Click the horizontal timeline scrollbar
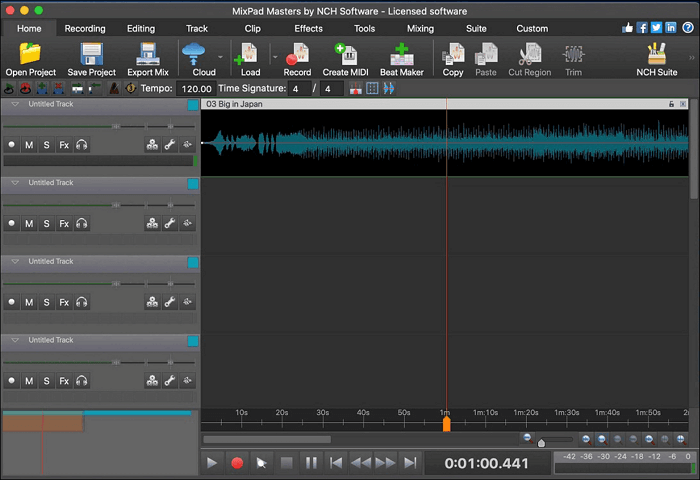700x480 pixels. pos(267,440)
